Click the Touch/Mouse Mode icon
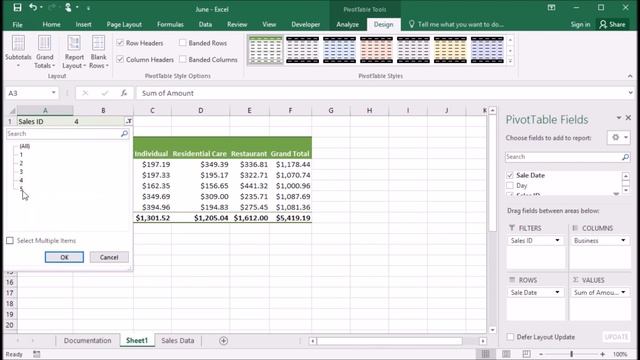This screenshot has width=640, height=360. 68,7
